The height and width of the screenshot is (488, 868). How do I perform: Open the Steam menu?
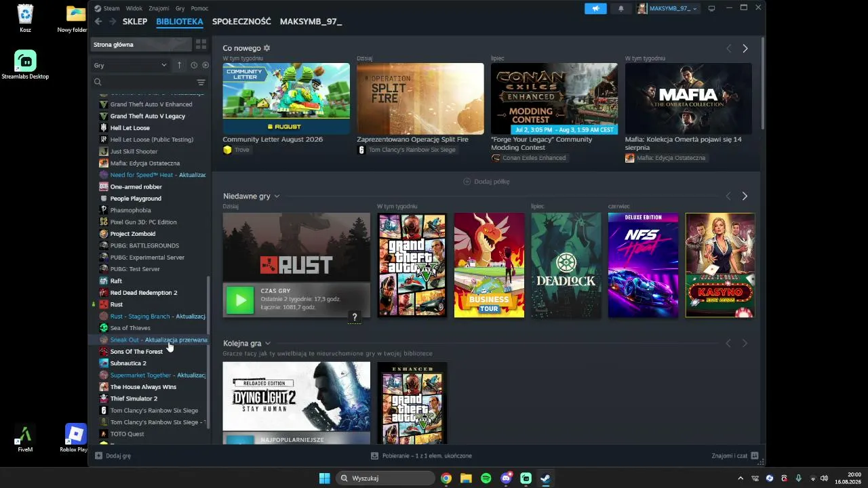point(111,8)
